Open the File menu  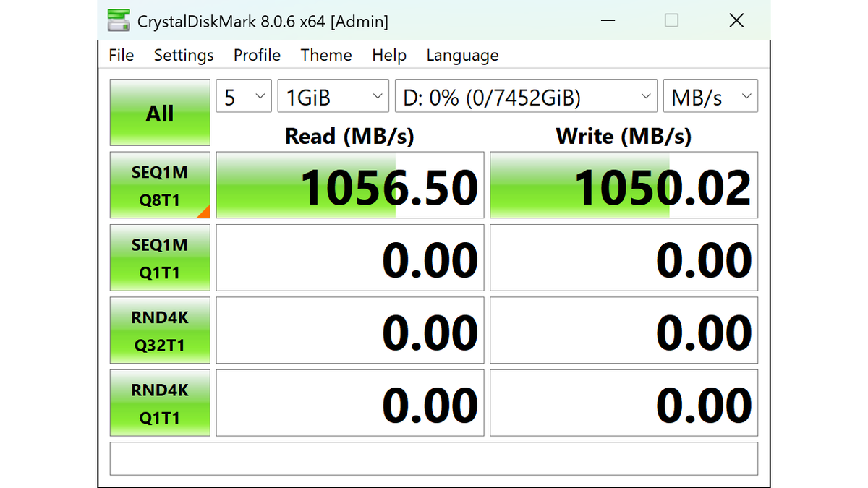pos(122,56)
